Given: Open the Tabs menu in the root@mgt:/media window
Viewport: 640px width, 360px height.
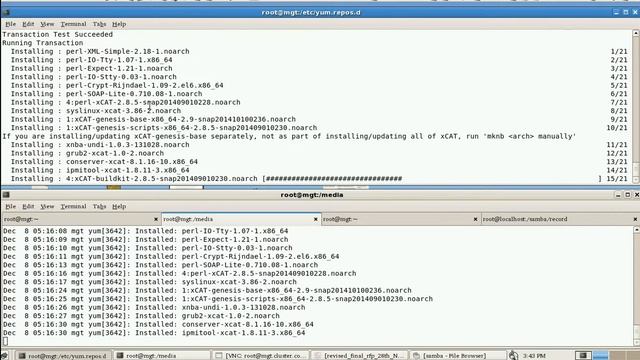Looking at the screenshot, I should point(99,207).
